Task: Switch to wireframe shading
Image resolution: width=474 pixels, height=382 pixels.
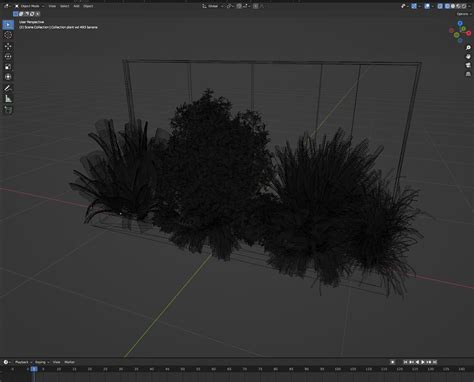Action: coord(447,6)
